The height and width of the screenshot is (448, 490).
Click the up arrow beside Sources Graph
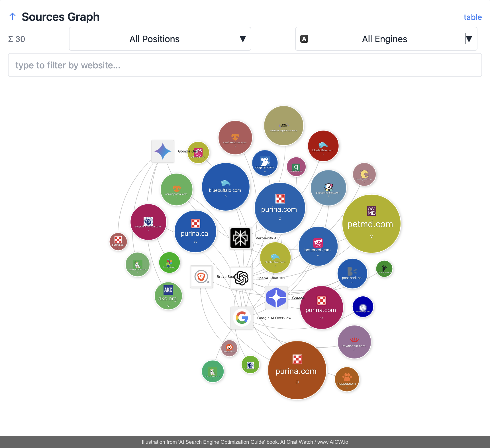pos(13,17)
